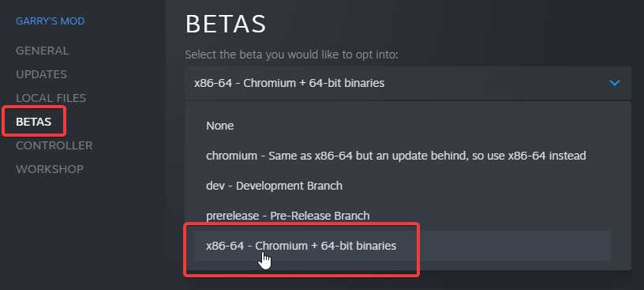The height and width of the screenshot is (290, 644).
Task: Open the beta selection combo box
Action: pyautogui.click(x=407, y=83)
